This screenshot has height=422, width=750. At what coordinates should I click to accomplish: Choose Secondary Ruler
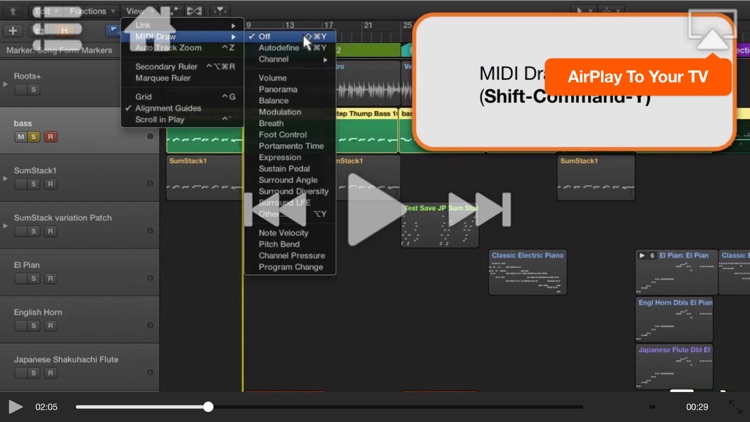tap(182, 67)
